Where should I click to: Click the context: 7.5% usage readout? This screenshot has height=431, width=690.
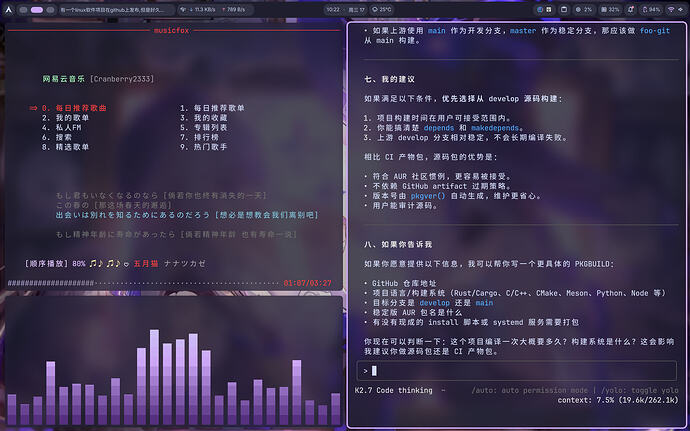pos(618,400)
